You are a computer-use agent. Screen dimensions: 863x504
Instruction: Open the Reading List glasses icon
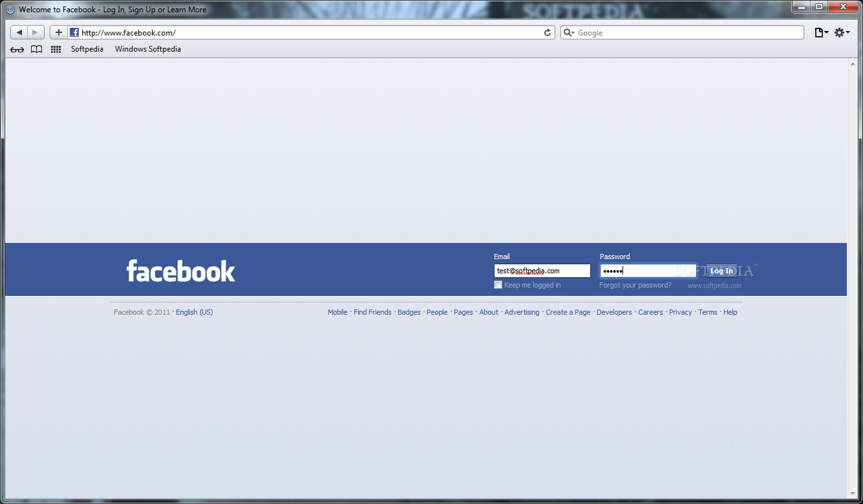point(17,49)
